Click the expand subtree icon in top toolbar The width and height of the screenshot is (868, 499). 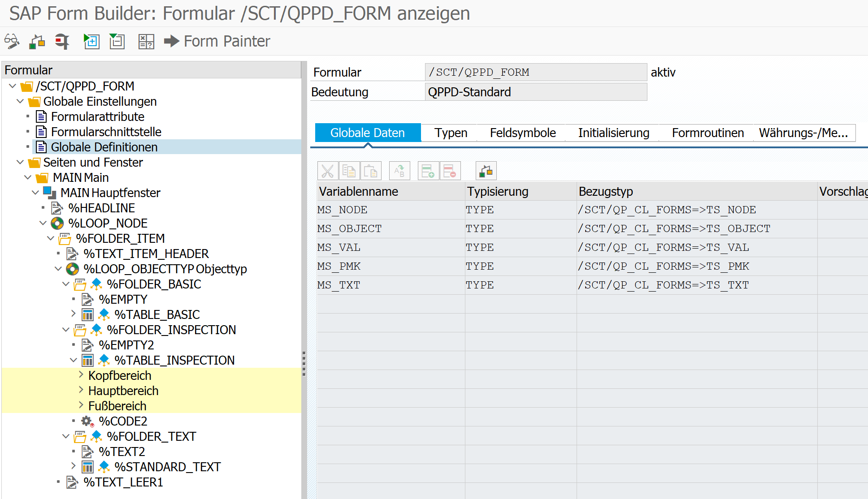tap(91, 42)
